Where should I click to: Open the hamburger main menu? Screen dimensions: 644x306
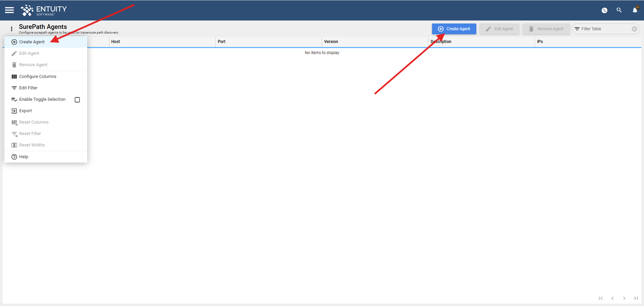coord(9,10)
